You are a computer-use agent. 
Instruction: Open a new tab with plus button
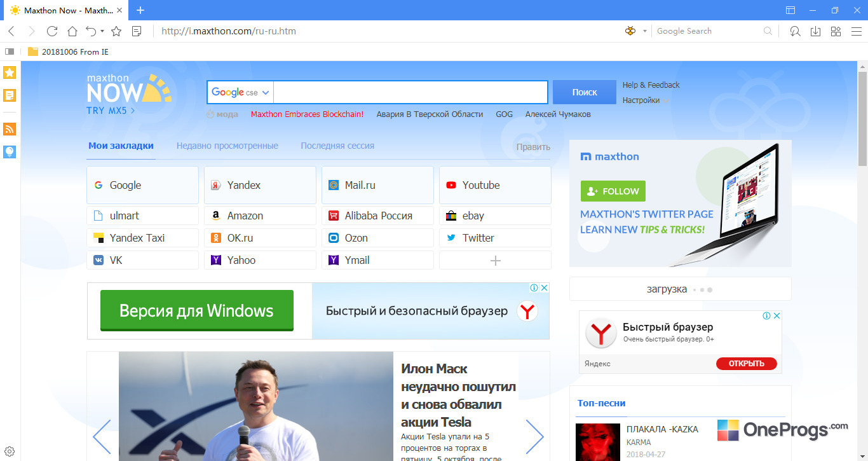pos(140,10)
